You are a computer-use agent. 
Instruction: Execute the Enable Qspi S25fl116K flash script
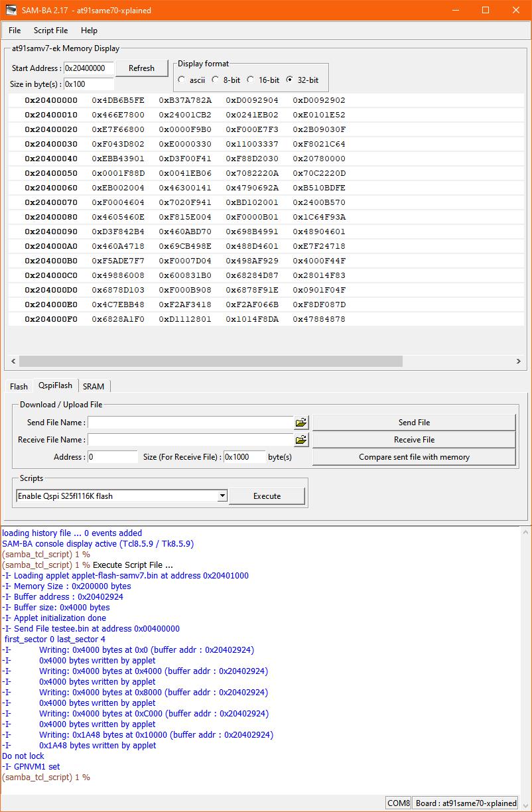(267, 496)
